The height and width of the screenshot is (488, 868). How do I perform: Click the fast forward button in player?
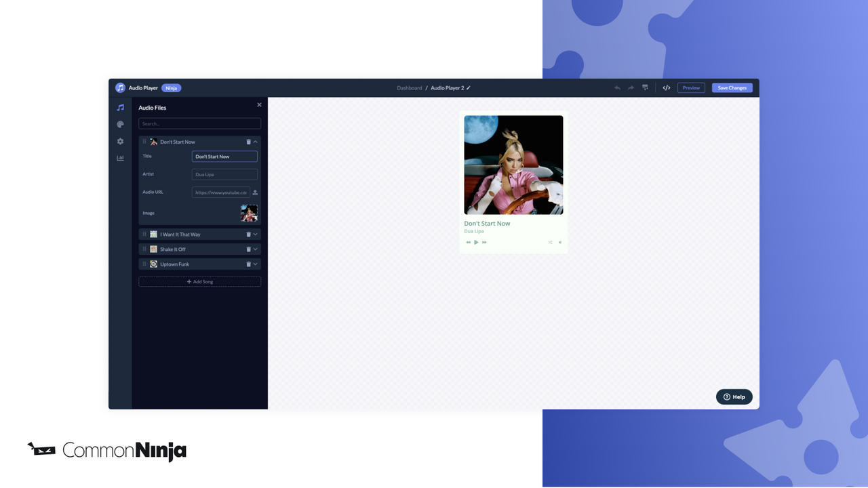click(484, 242)
